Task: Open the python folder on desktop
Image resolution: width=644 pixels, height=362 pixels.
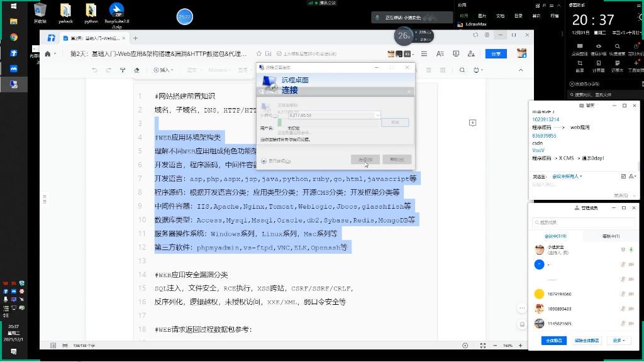Action: (91, 13)
